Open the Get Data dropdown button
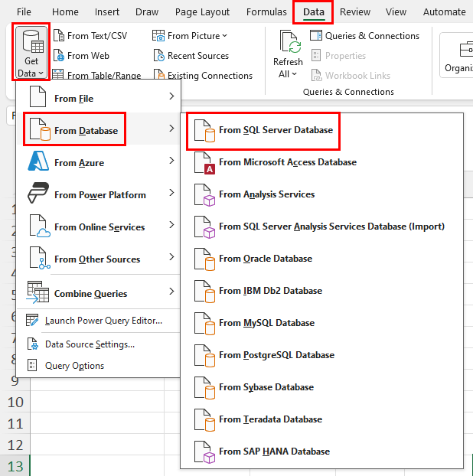Image resolution: width=473 pixels, height=476 pixels. [31, 52]
